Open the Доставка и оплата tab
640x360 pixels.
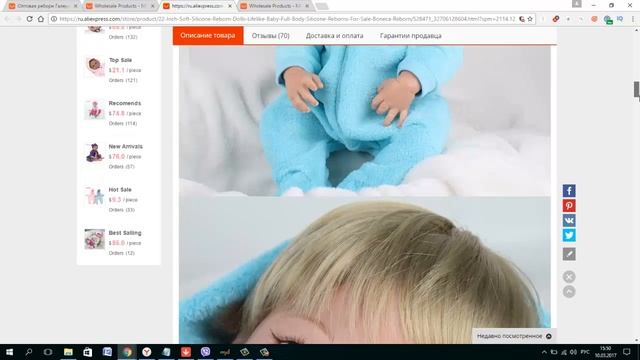334,36
